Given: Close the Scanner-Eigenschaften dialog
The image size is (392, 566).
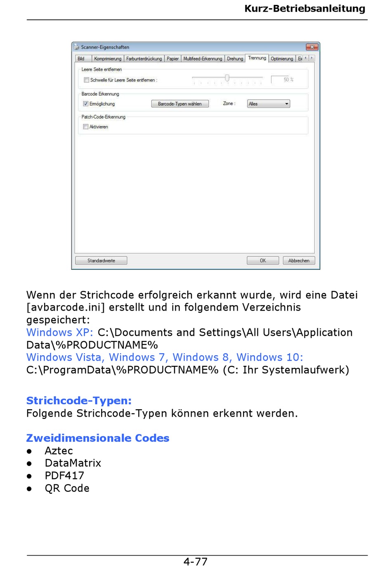Looking at the screenshot, I should (x=312, y=47).
